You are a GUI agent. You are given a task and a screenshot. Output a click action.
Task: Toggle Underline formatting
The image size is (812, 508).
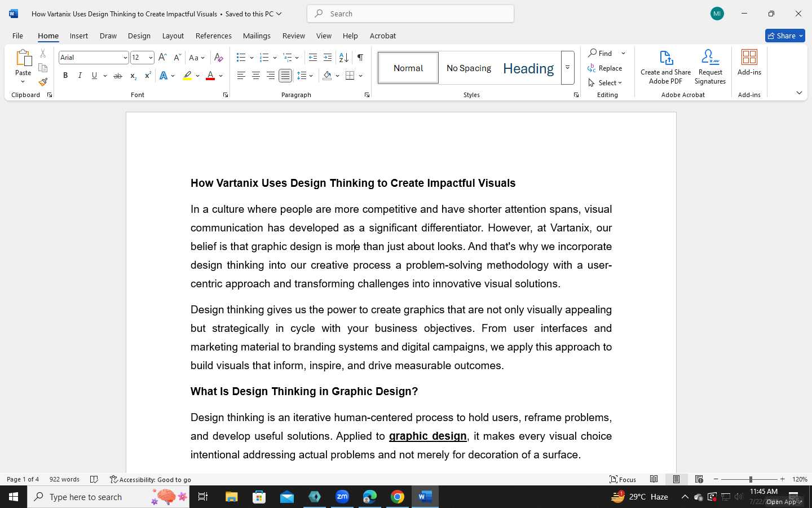tap(94, 76)
